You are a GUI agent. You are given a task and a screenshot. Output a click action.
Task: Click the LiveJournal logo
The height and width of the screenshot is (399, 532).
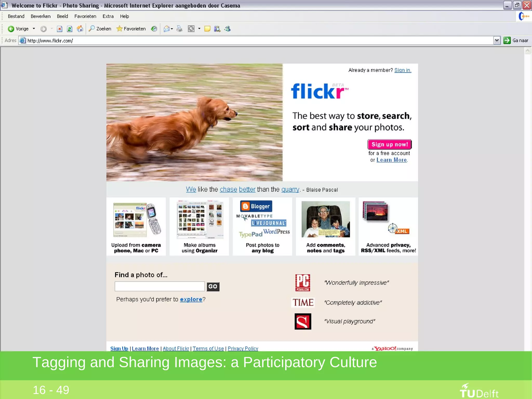click(x=269, y=223)
